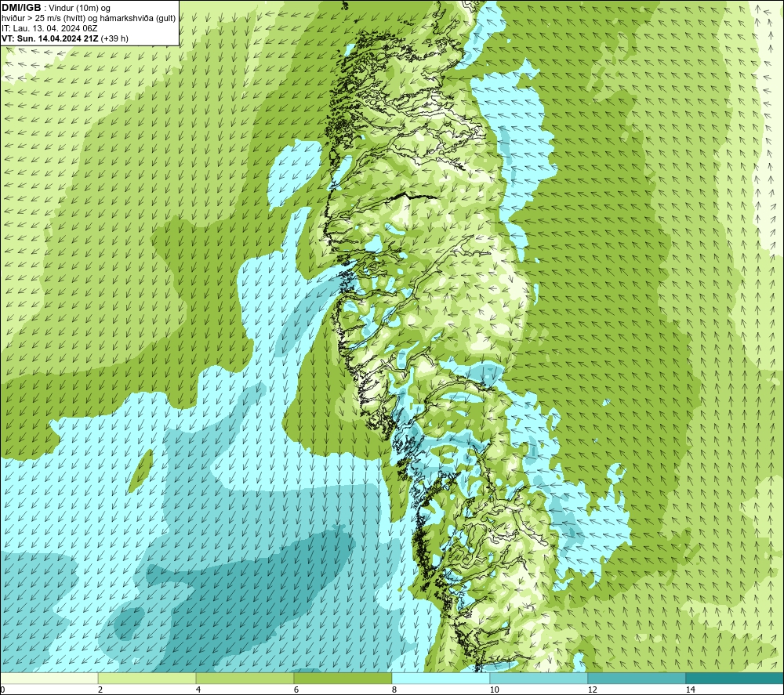Viewport: 784px width, 695px height.
Task: Click the 2–4 m/s light green legend swatch
Action: coord(147,678)
